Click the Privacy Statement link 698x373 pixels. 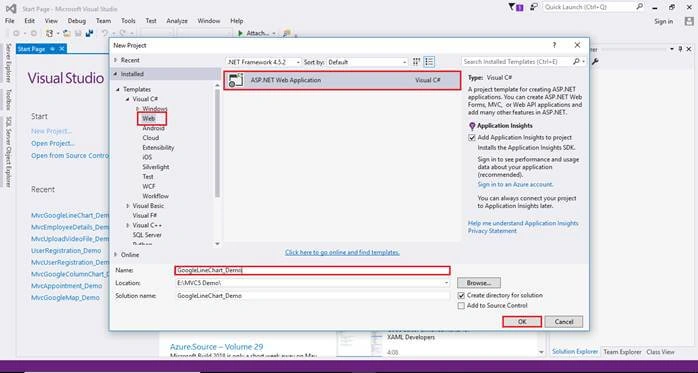click(x=492, y=231)
